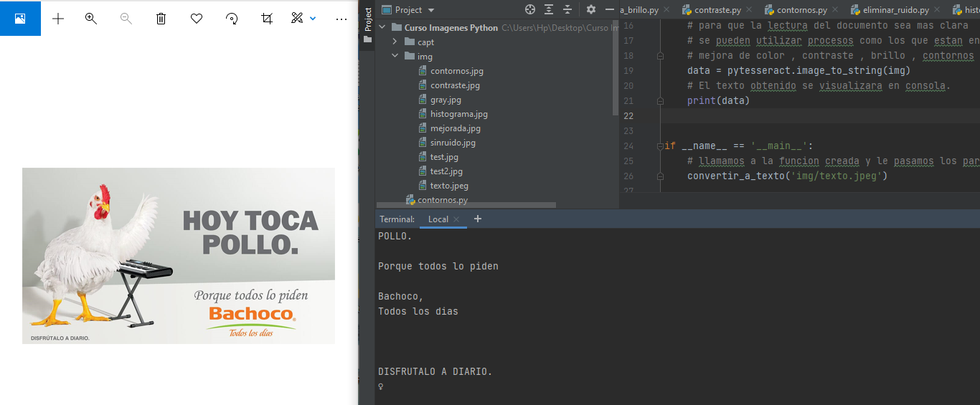This screenshot has width=980, height=405.
Task: Click line number 22 in gutter
Action: pyautogui.click(x=628, y=115)
